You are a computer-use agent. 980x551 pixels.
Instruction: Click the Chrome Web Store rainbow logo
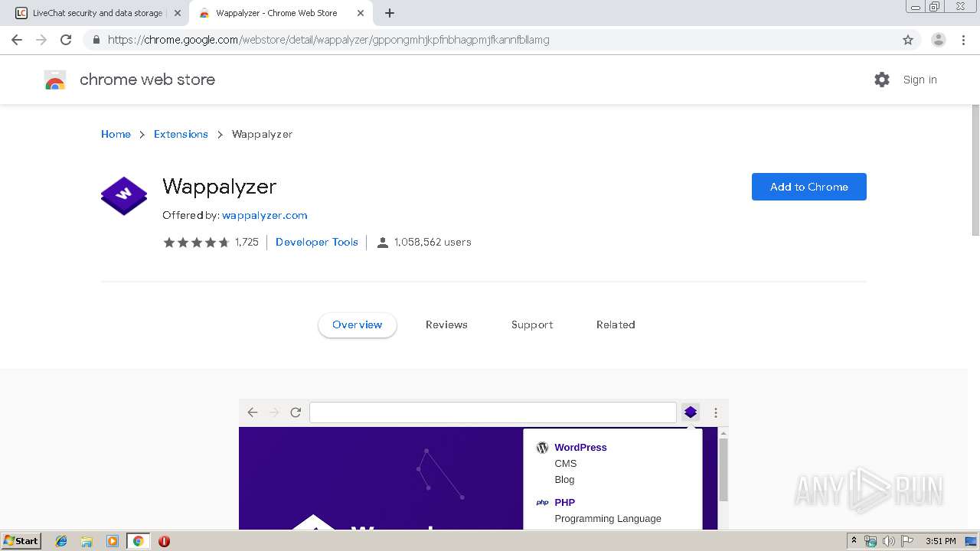55,80
